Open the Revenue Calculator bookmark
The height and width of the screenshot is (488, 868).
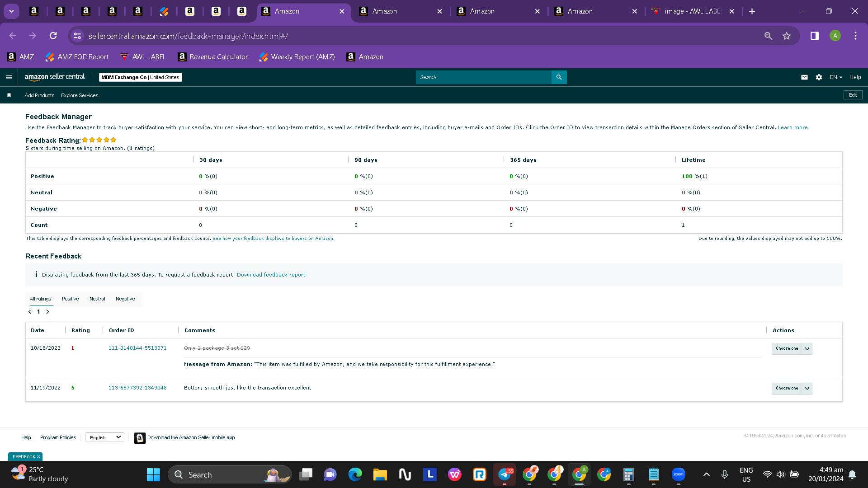tap(213, 57)
